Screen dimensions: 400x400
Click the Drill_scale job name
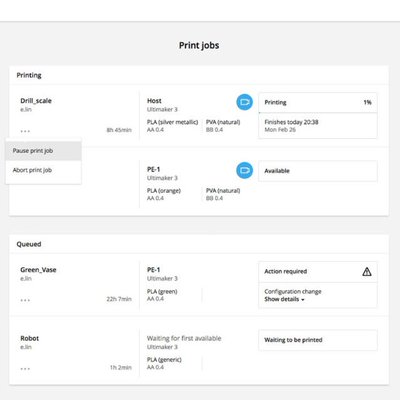point(36,101)
